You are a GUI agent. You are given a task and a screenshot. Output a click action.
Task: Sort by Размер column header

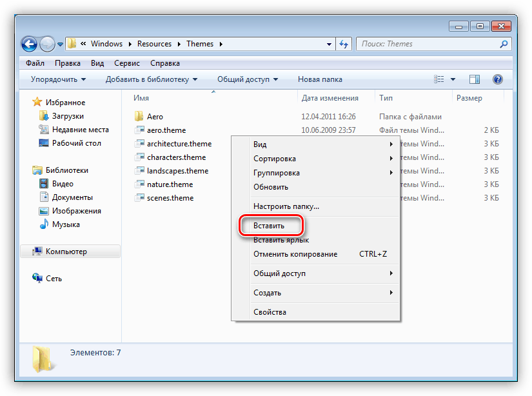[x=469, y=98]
